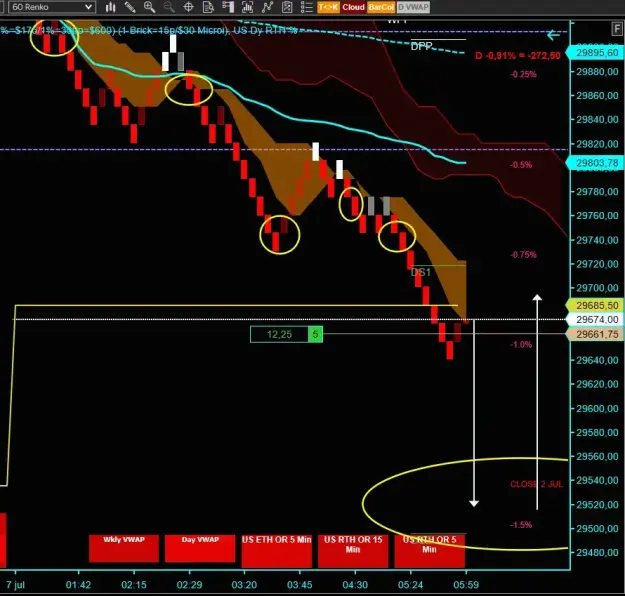Viewport: 625px width, 596px height.
Task: Click the US RTH OR 15 Min box
Action: click(353, 551)
